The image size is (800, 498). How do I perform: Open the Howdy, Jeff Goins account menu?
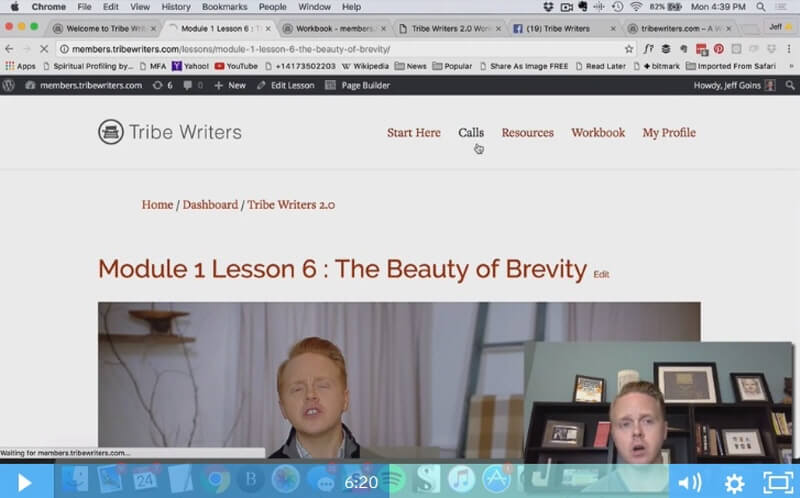pyautogui.click(x=734, y=85)
